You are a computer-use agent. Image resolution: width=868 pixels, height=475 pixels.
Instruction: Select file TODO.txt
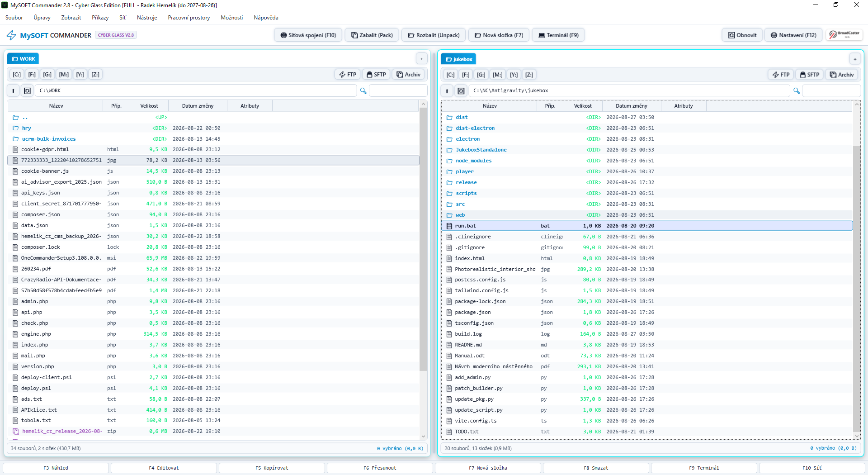pos(647,432)
